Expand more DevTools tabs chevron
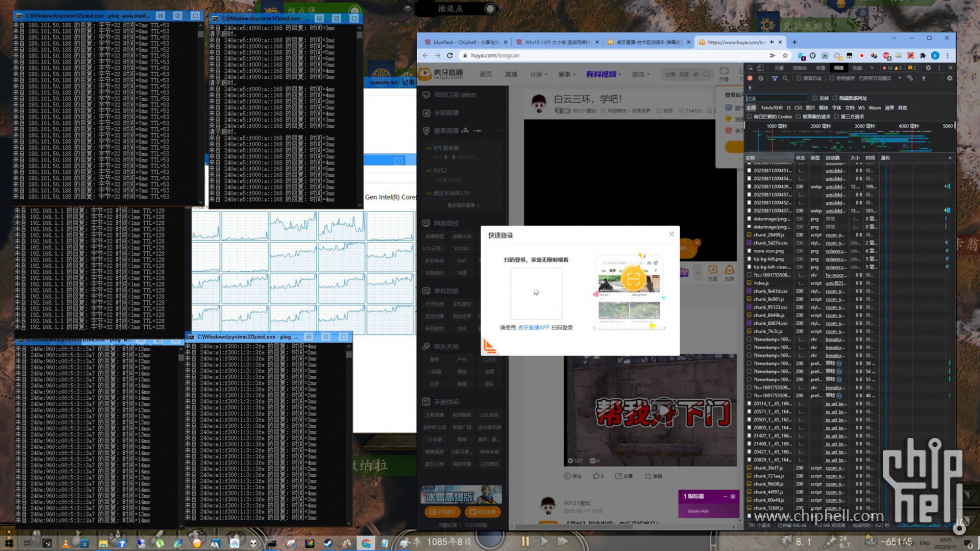Viewport: 980px width, 551px height. (x=871, y=68)
